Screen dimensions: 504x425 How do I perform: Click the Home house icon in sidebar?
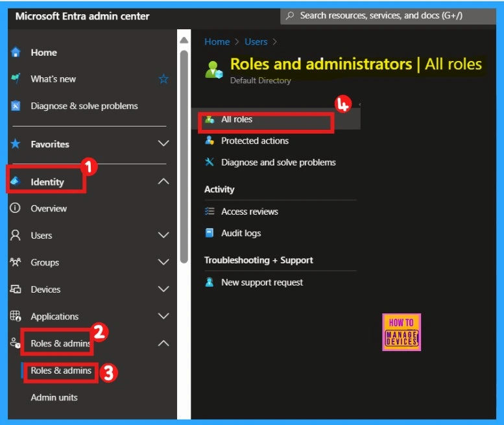pos(16,52)
